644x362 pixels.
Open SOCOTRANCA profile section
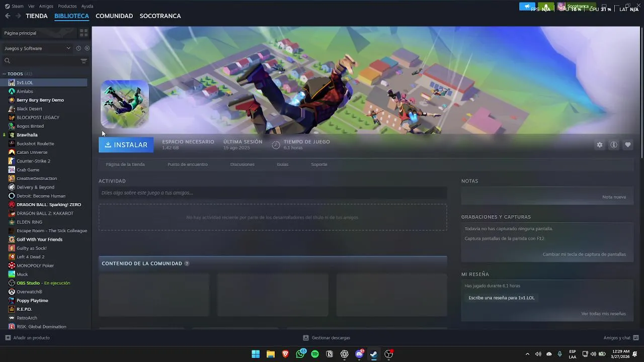pyautogui.click(x=160, y=16)
